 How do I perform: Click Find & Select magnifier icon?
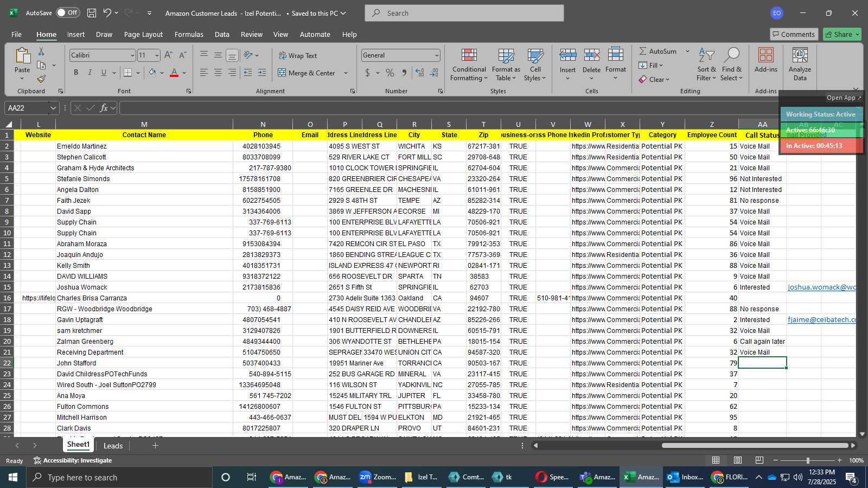tap(732, 56)
